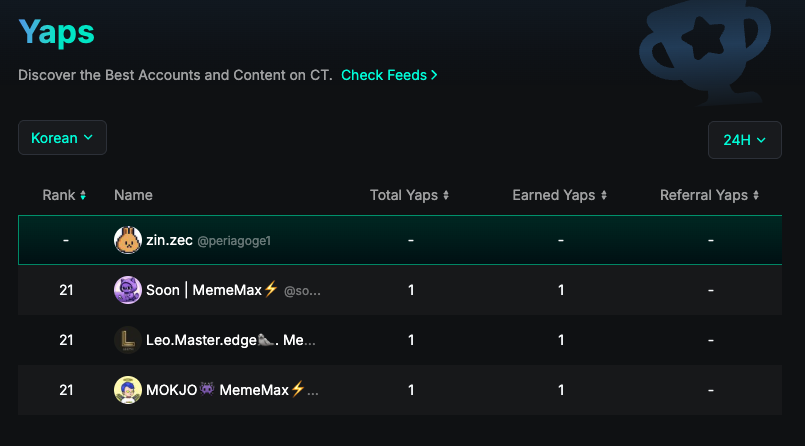The width and height of the screenshot is (805, 446).
Task: Open the Korean language dropdown
Action: coord(62,138)
